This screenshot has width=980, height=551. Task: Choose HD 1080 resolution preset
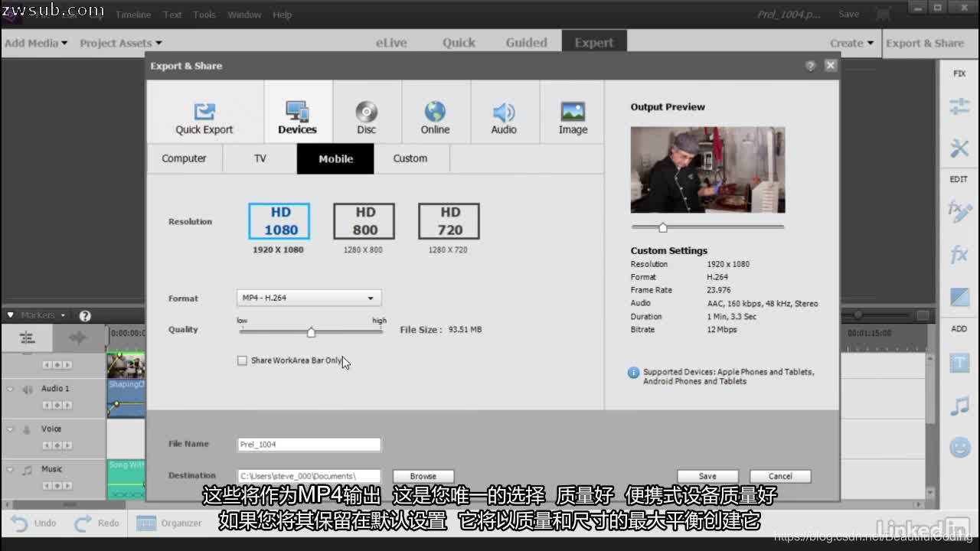279,221
